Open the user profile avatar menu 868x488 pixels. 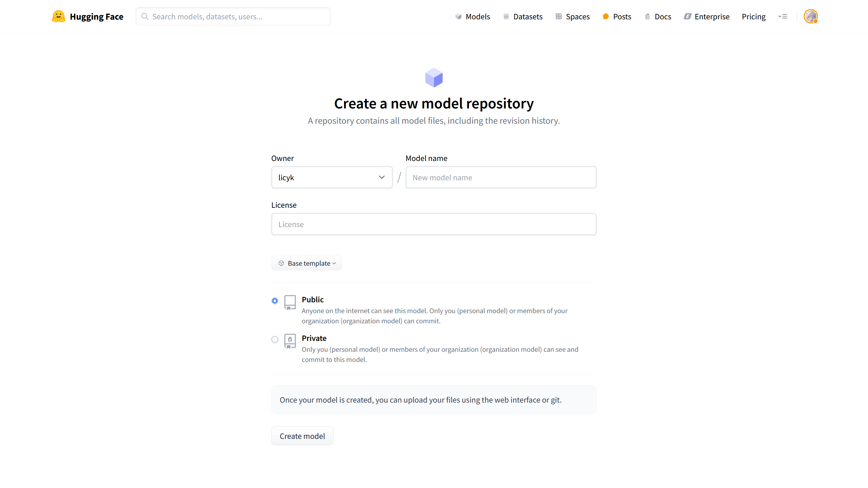tap(810, 16)
